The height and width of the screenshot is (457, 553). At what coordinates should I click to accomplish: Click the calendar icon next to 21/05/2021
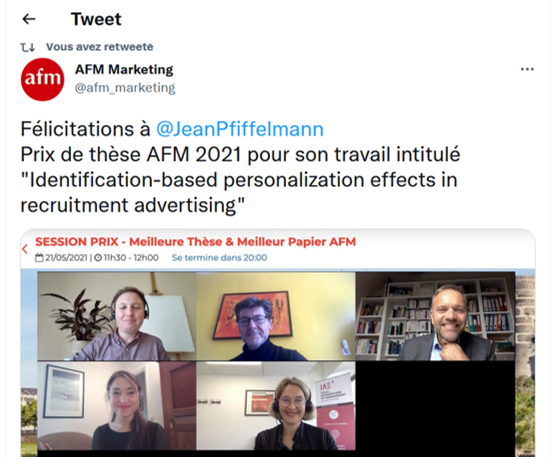click(39, 258)
